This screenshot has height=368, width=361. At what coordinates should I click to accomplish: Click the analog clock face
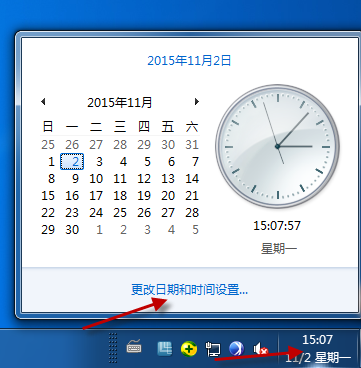point(277,146)
